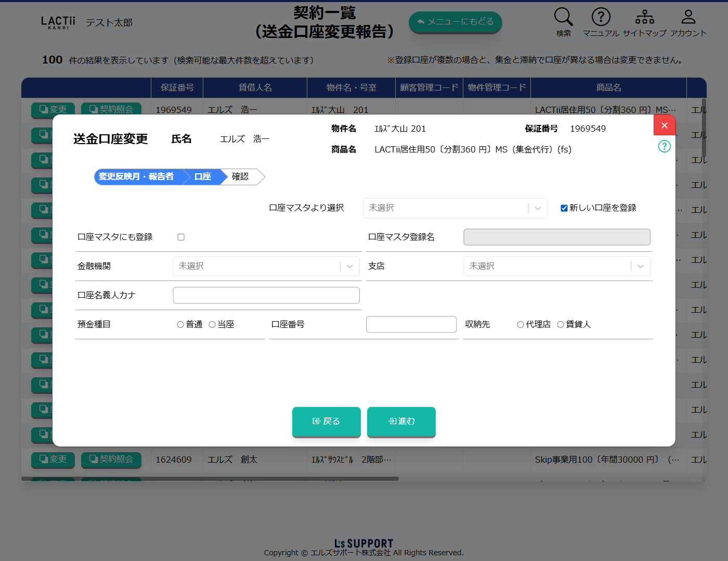Go to 変更反映月・報告者 step
Screen dimensions: 728x561
coord(136,177)
